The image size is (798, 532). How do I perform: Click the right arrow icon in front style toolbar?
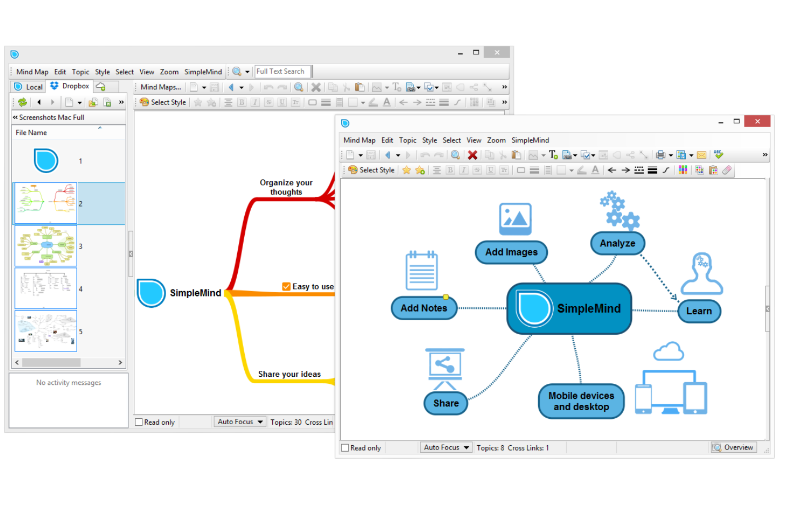[625, 170]
